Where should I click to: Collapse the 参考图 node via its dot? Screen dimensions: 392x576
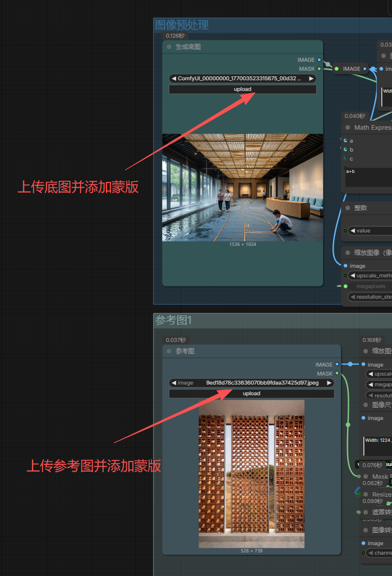(x=169, y=351)
